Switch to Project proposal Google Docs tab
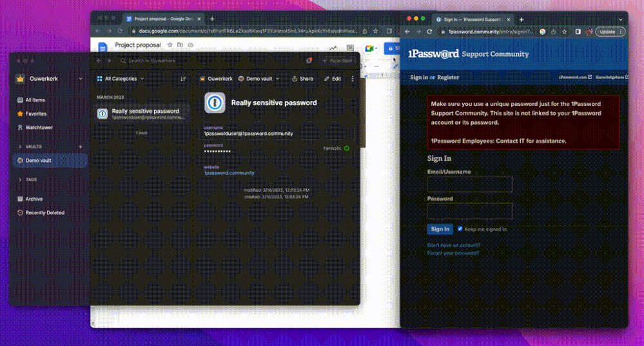Screen dimensions: 644x346 tap(164, 19)
